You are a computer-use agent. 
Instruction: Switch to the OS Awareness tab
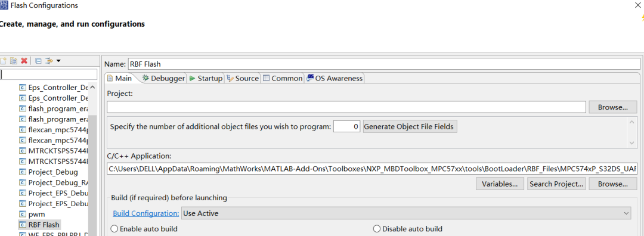coord(335,78)
